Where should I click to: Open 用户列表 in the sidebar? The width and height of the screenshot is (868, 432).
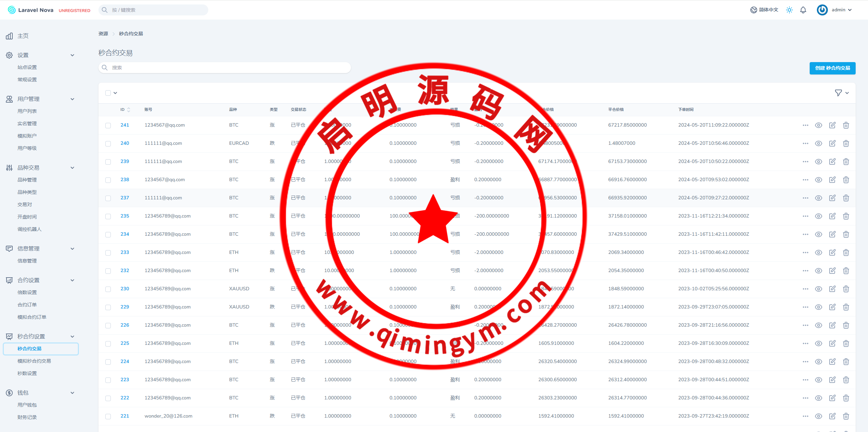tap(27, 111)
